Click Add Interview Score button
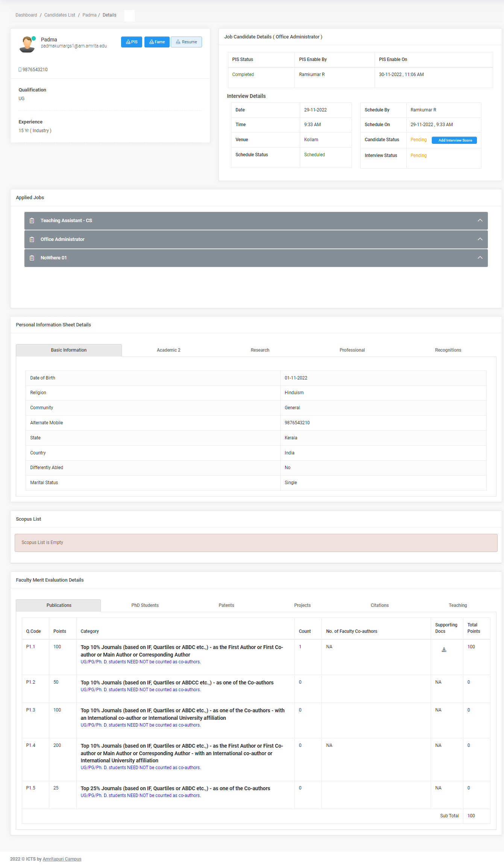Image resolution: width=504 pixels, height=867 pixels. click(x=454, y=140)
